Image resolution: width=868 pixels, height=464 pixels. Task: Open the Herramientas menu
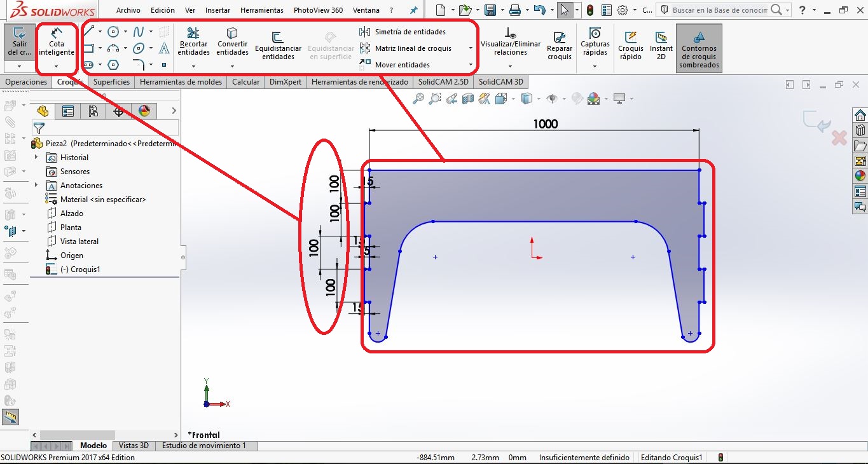[x=262, y=10]
